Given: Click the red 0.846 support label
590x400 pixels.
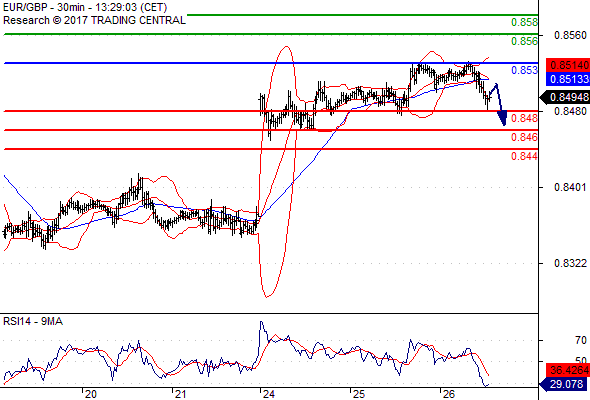Looking at the screenshot, I should [524, 137].
